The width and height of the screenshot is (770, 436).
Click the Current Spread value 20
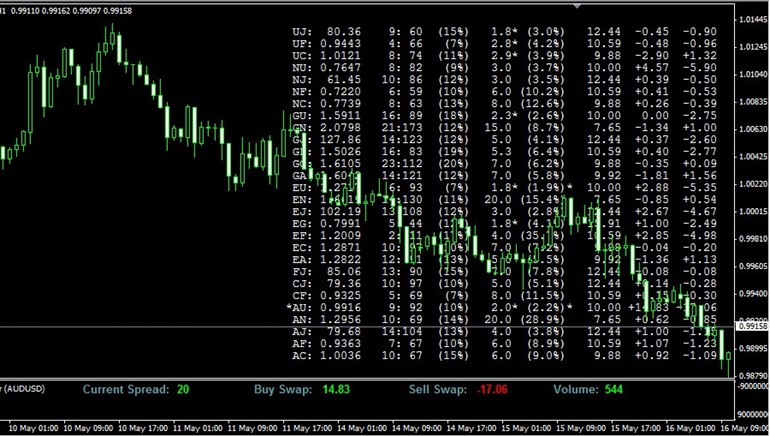tap(184, 388)
